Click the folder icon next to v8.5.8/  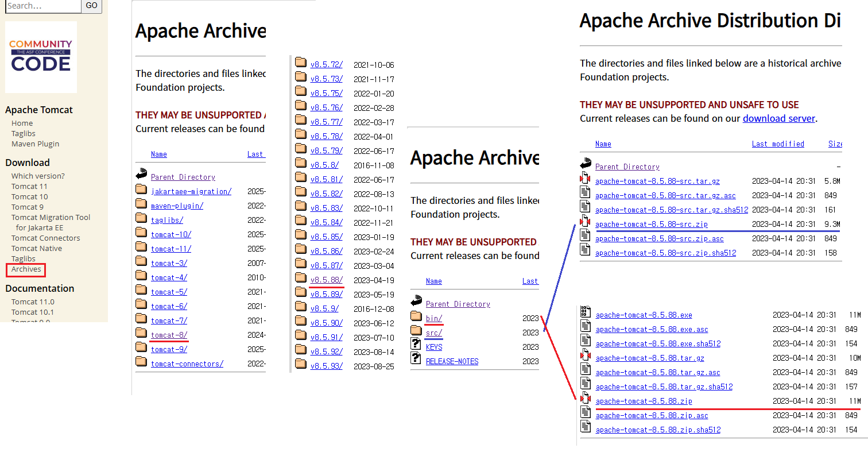click(301, 163)
